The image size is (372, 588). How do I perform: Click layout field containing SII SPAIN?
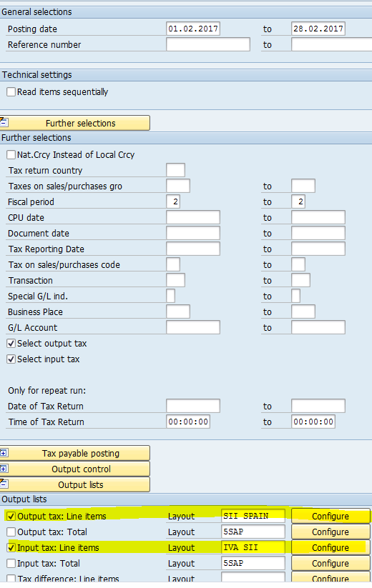(253, 516)
